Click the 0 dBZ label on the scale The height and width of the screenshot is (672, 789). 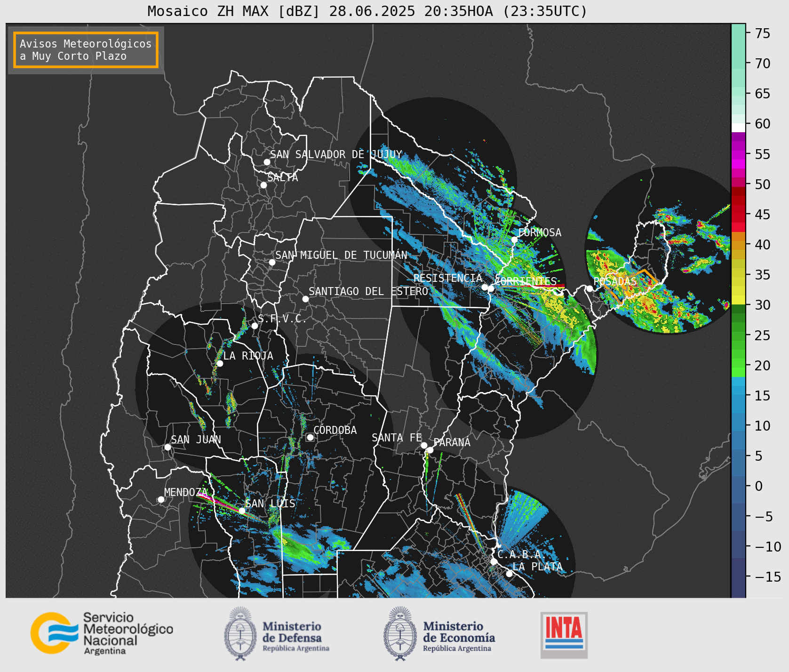point(759,486)
